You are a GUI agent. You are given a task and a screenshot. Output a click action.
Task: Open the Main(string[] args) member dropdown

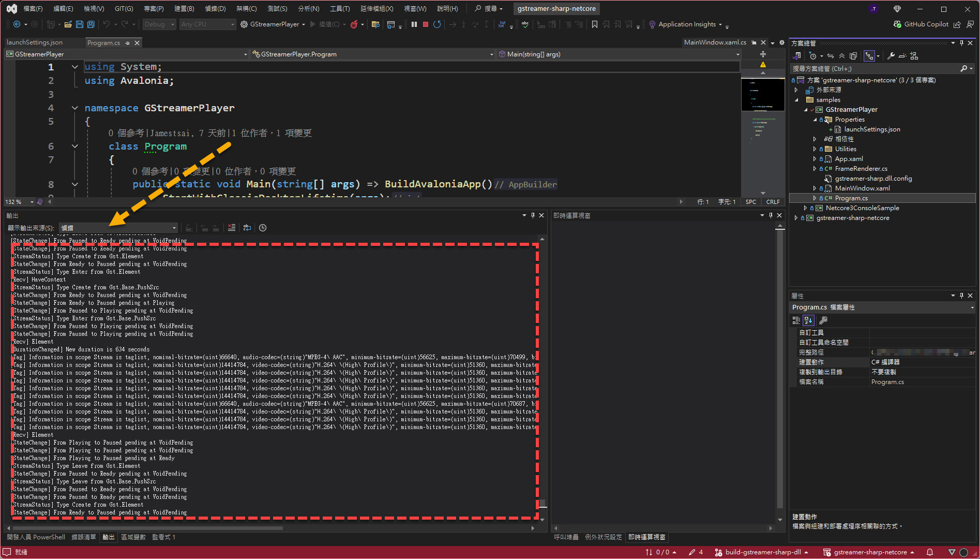point(617,54)
